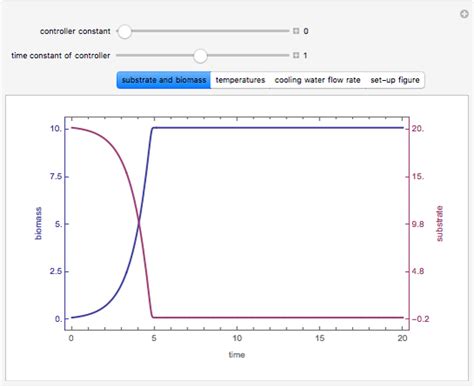Click the time constant of controller label

61,55
